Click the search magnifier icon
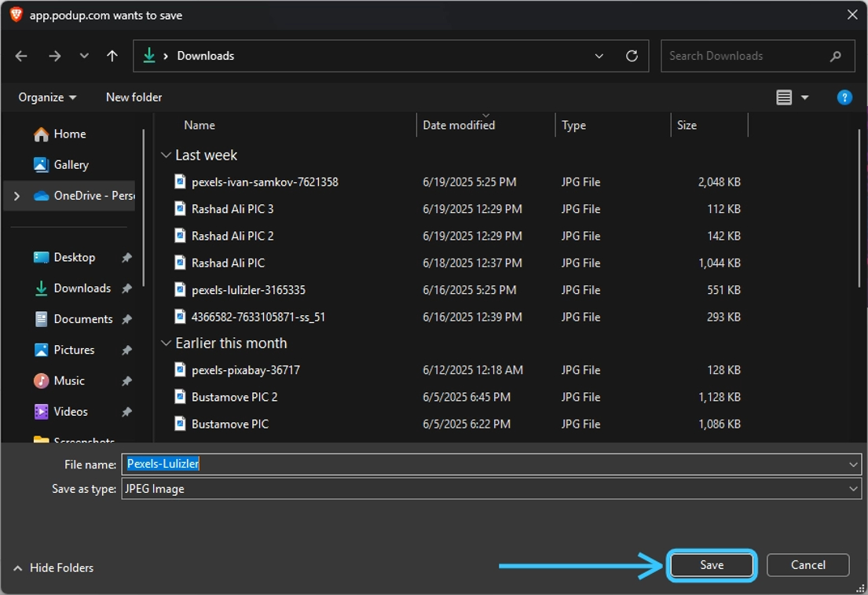The height and width of the screenshot is (595, 868). point(835,56)
